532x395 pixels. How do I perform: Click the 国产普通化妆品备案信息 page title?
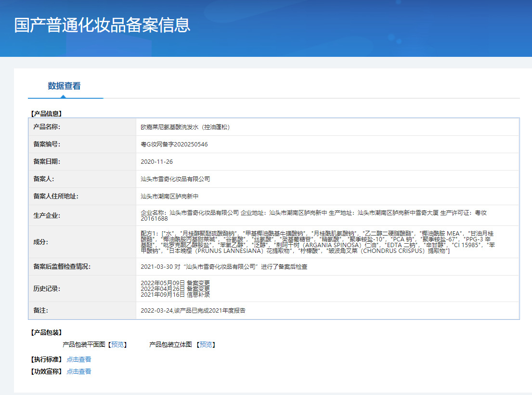(102, 25)
